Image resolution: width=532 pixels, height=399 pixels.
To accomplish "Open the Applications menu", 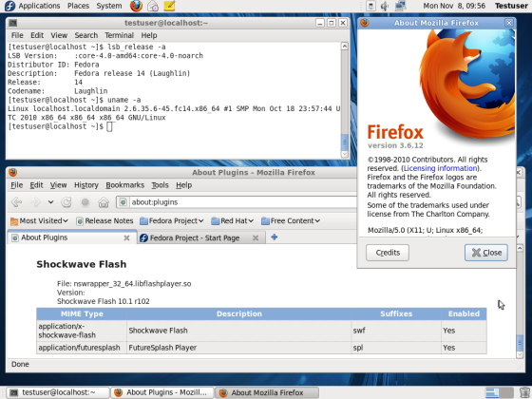I will click(x=39, y=6).
